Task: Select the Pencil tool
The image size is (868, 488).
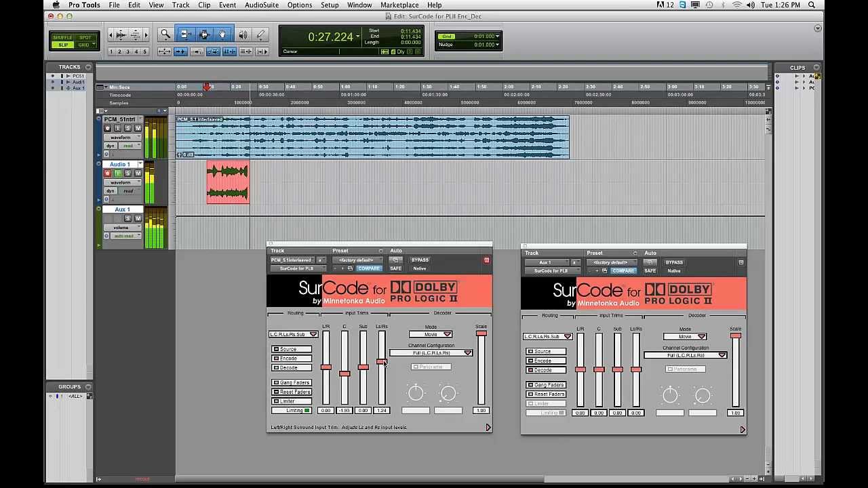Action: tap(260, 34)
